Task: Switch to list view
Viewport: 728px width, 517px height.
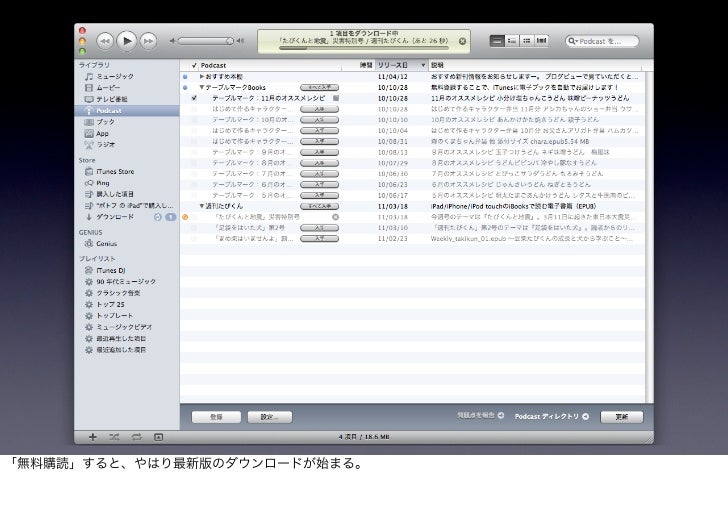Action: coord(497,41)
